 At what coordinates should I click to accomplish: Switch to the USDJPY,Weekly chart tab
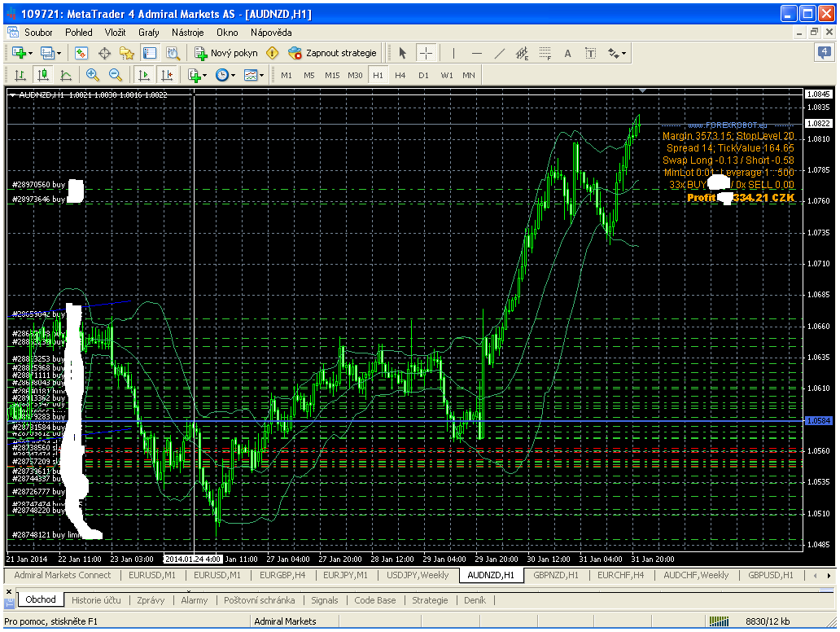tap(418, 575)
